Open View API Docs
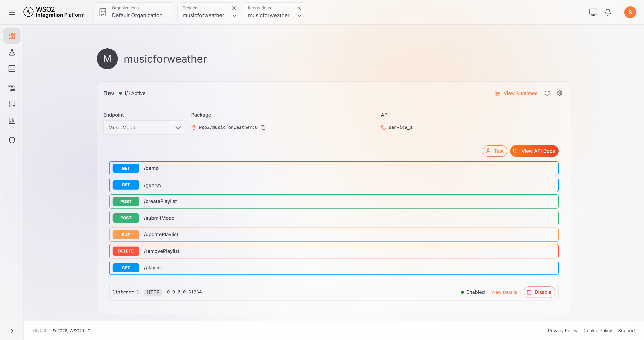This screenshot has width=644, height=340. [x=534, y=151]
